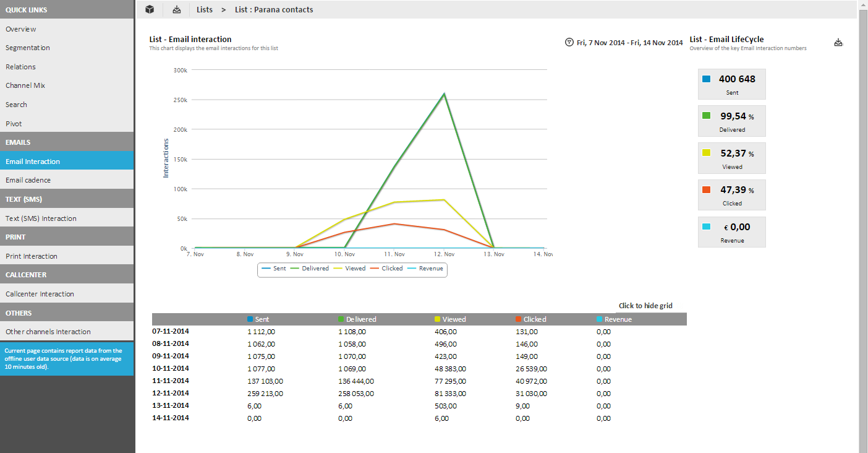868x453 pixels.
Task: Toggle the Revenue series in chart legend
Action: (425, 269)
